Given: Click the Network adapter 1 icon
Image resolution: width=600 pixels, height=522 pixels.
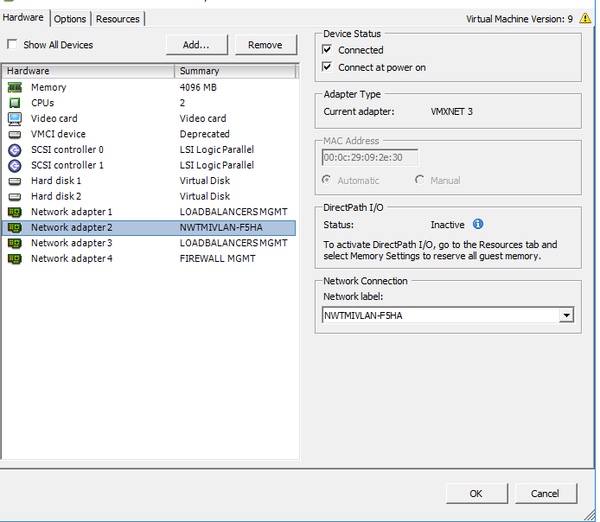Looking at the screenshot, I should coord(15,212).
